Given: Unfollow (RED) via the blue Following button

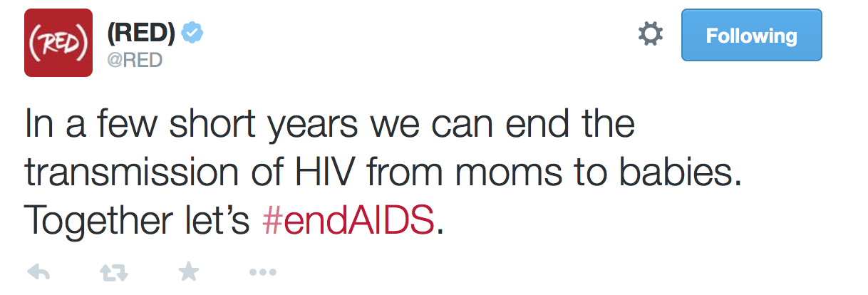Looking at the screenshot, I should [x=752, y=35].
